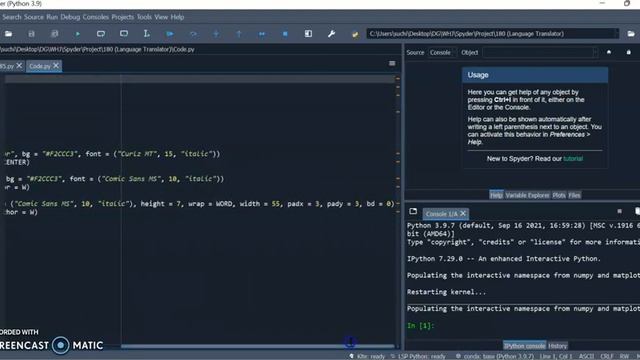Image resolution: width=640 pixels, height=360 pixels.
Task: Click the Kite ready status bar entry
Action: (367, 356)
